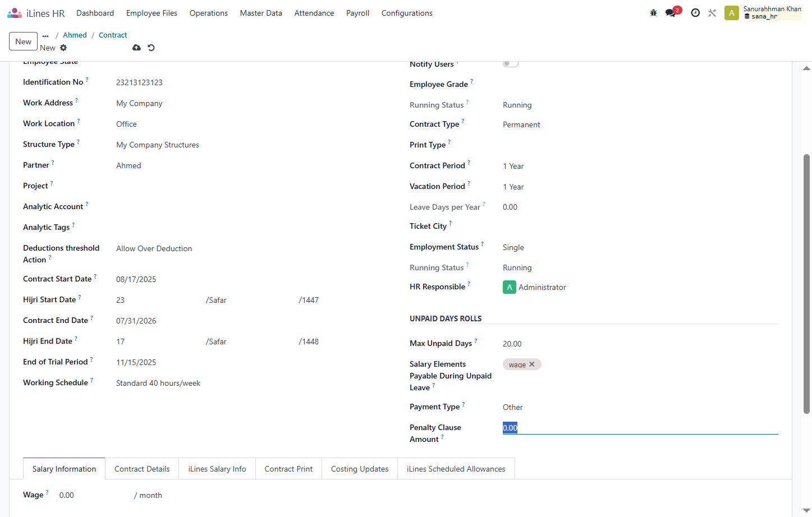This screenshot has width=812, height=517.
Task: Click the Penalty Clause Amount input field
Action: coord(640,428)
